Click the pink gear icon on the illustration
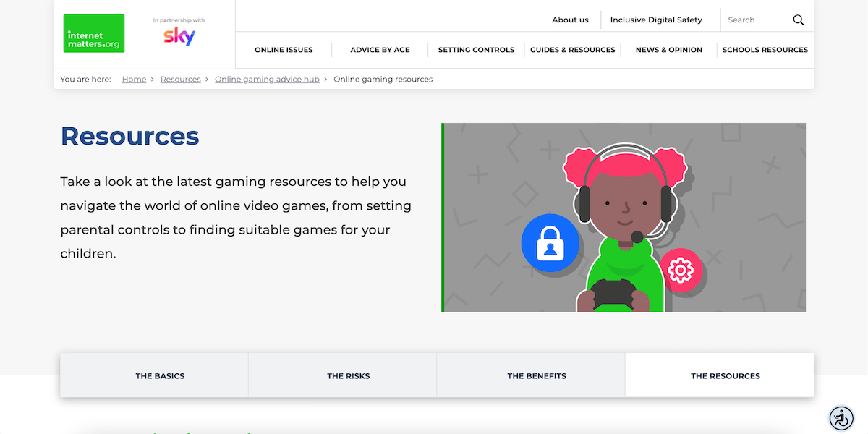 [681, 271]
